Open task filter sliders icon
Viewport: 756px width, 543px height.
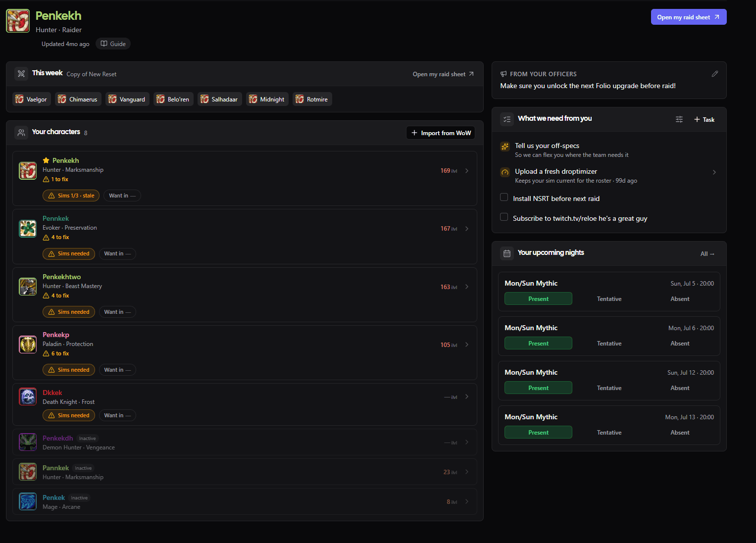pos(679,119)
